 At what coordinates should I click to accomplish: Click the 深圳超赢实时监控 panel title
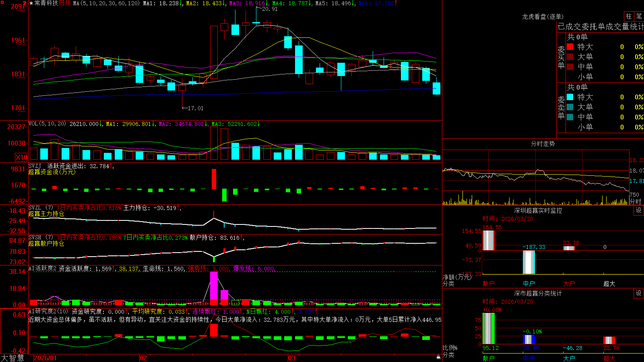[538, 210]
